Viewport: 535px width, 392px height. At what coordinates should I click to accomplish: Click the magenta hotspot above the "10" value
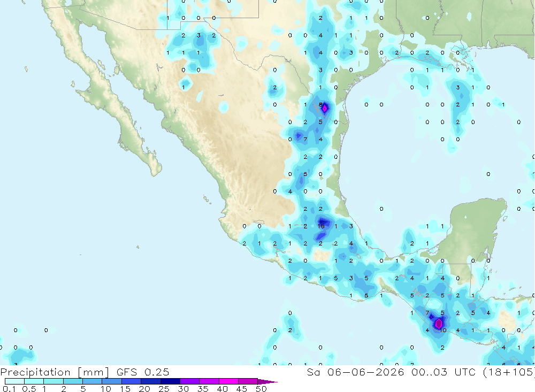439,322
